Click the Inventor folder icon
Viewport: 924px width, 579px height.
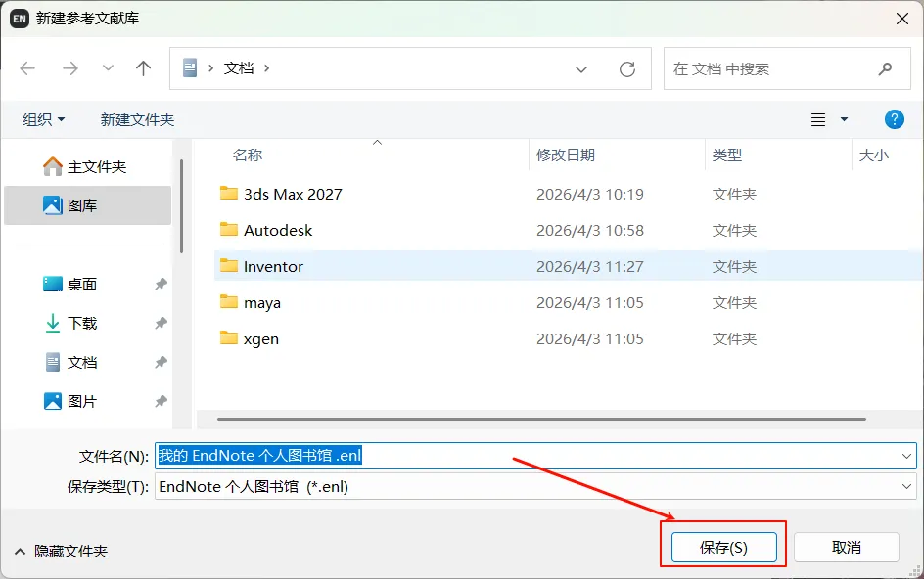point(229,266)
